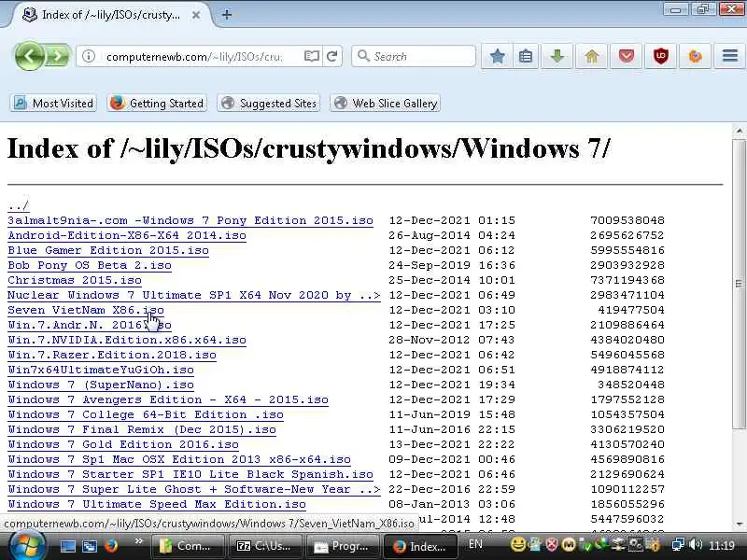Open Christmas 2015.iso link
747x560 pixels.
click(75, 280)
